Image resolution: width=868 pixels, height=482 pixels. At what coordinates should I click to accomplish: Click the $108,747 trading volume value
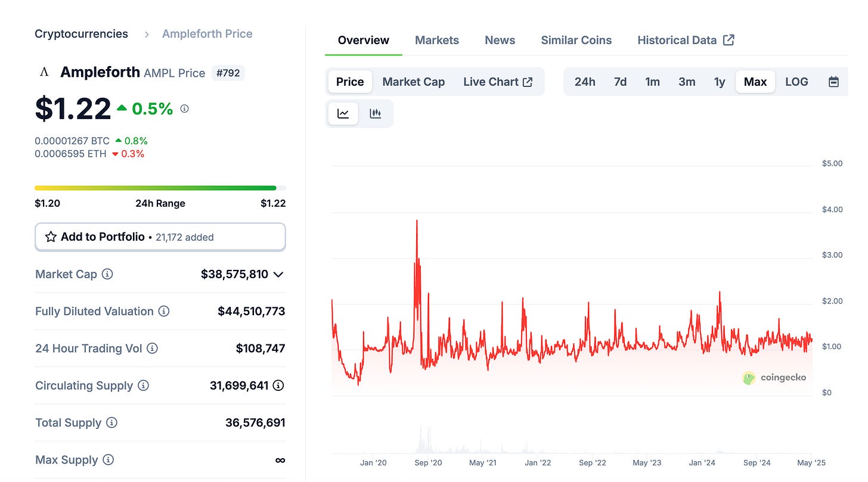pyautogui.click(x=261, y=348)
